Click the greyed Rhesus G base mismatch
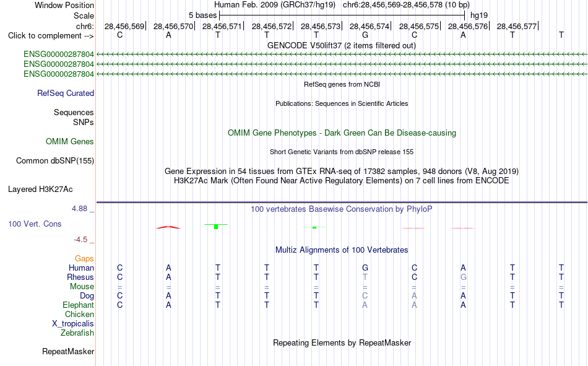 463,277
